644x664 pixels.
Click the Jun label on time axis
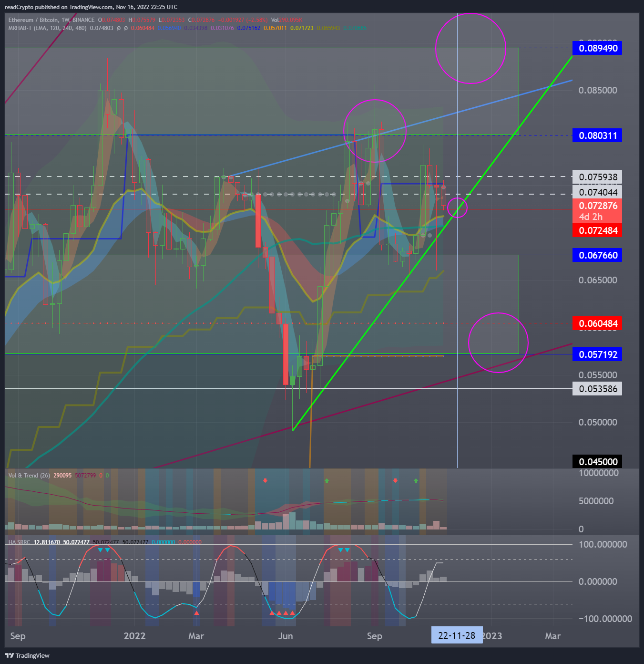(286, 636)
